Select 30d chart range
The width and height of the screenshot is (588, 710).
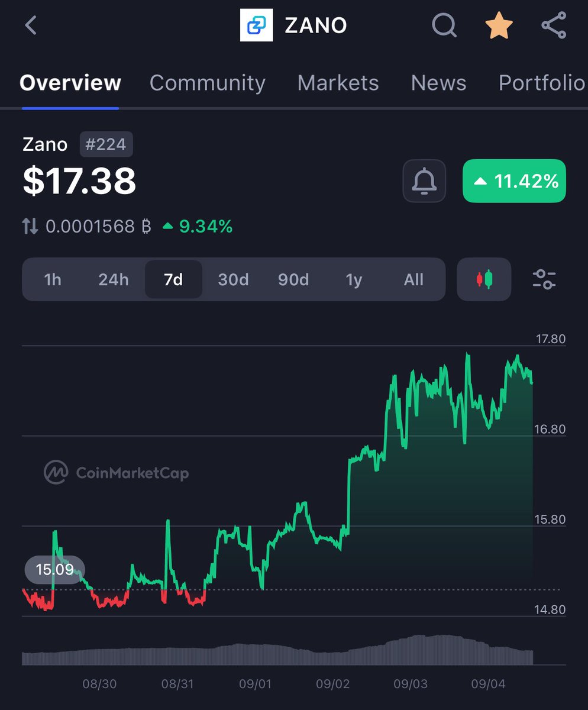(x=233, y=279)
